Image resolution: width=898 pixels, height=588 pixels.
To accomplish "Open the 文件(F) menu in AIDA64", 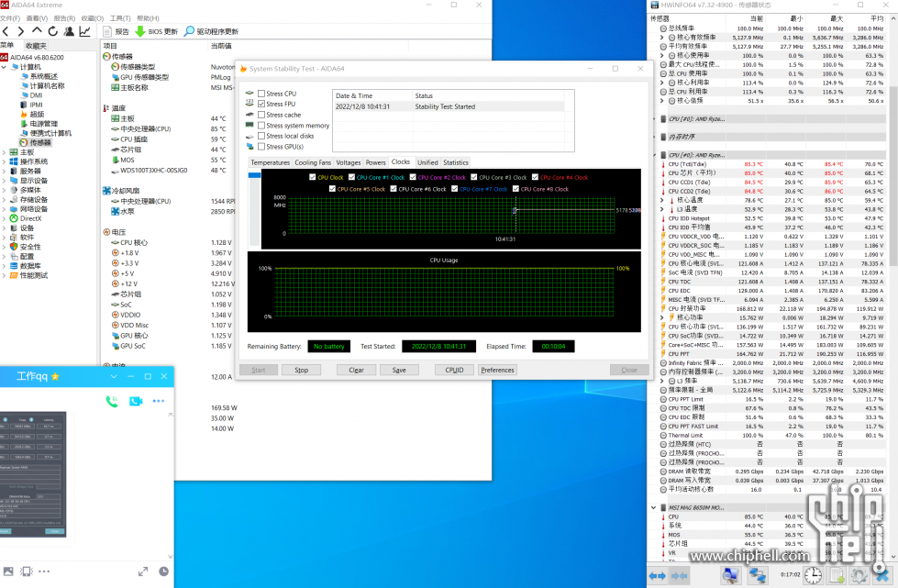I will click(x=10, y=18).
